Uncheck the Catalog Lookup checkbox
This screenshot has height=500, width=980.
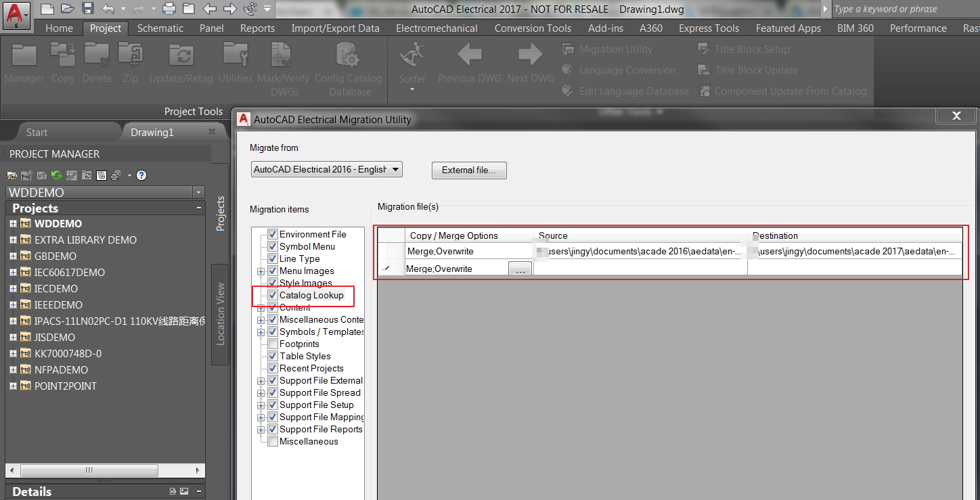coord(273,295)
